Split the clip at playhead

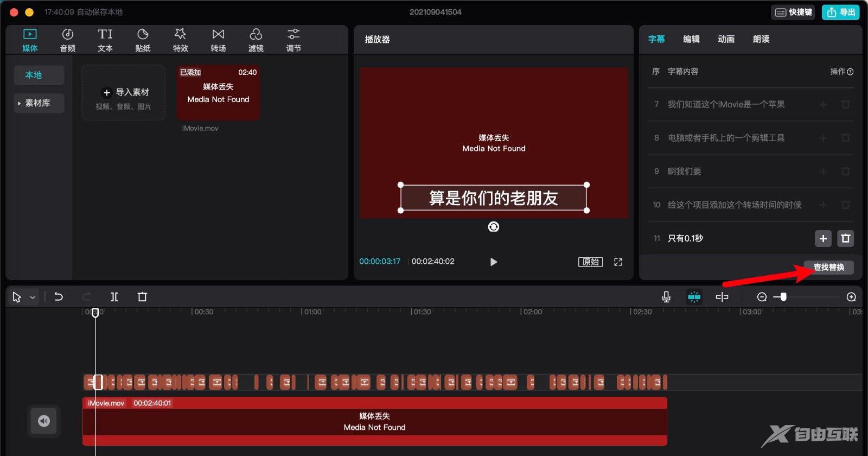pos(114,297)
